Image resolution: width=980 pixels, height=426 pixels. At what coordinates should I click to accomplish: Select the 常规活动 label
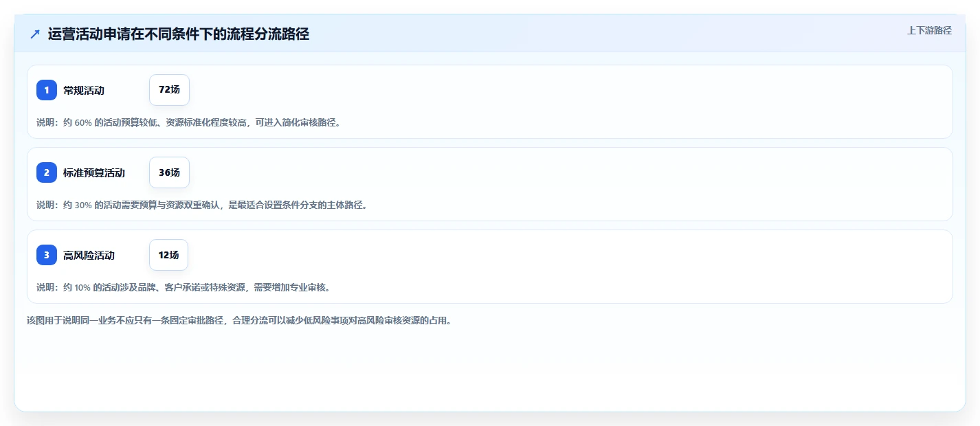[x=84, y=90]
